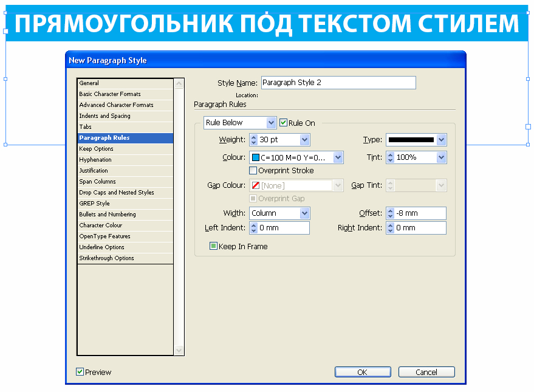The image size is (534, 392).
Task: Toggle the Rule On checkbox
Action: coord(283,123)
